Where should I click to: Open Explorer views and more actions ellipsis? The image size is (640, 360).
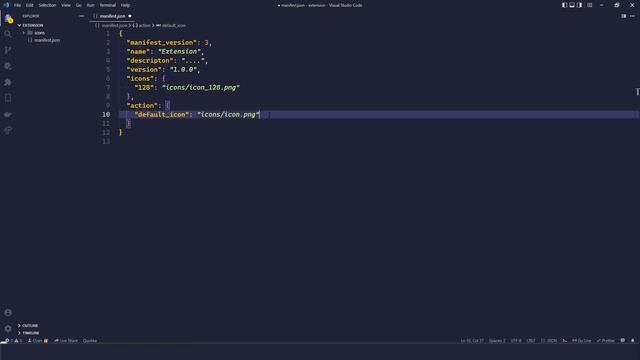(x=82, y=16)
